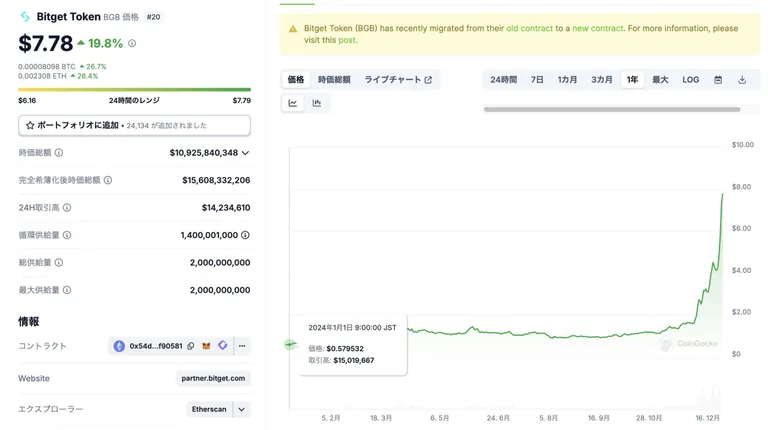Open the ライブチャート tab
The width and height of the screenshot is (768, 430).
[398, 80]
